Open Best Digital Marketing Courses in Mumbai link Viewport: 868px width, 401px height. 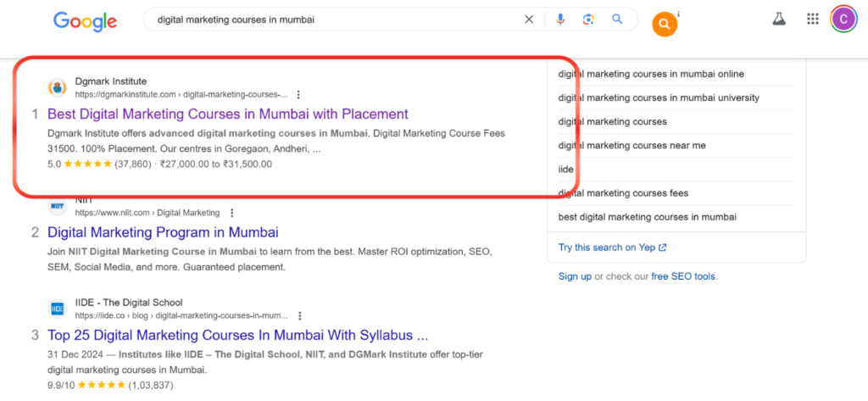coord(227,114)
